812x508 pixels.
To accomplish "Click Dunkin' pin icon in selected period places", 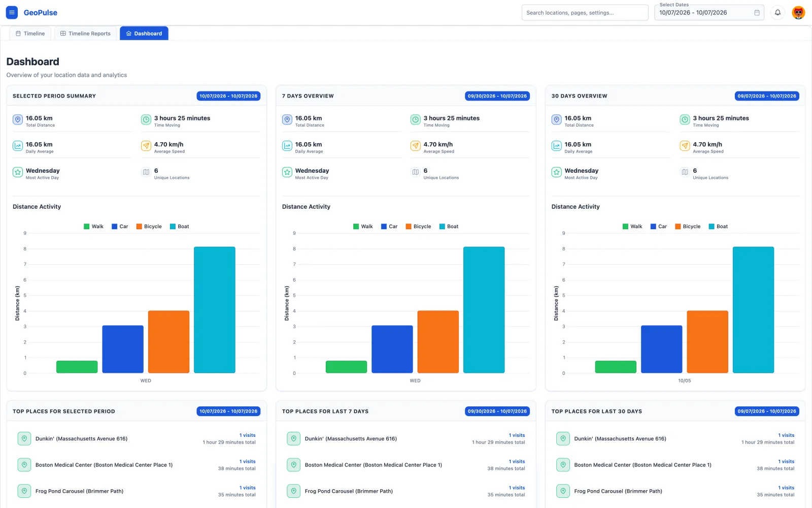I will pos(24,438).
